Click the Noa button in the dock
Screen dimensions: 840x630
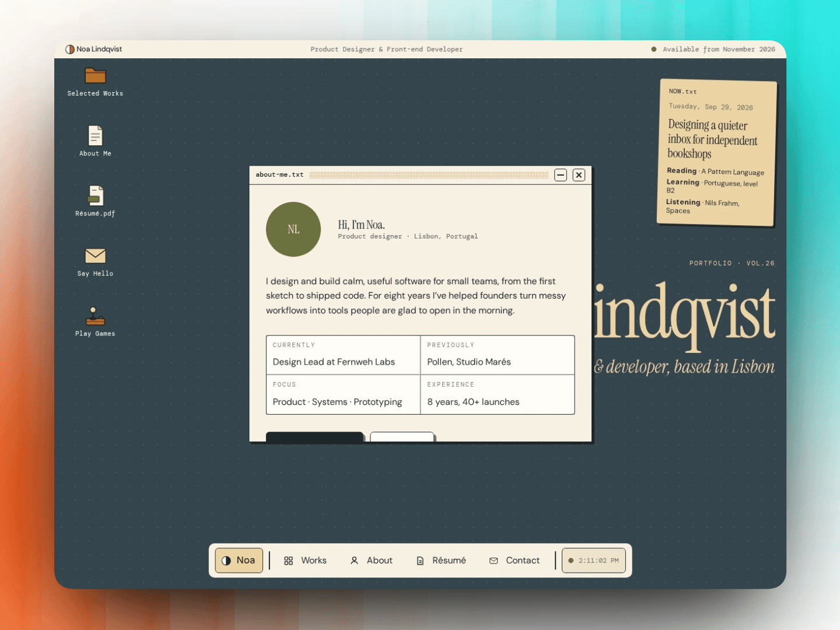[239, 561]
